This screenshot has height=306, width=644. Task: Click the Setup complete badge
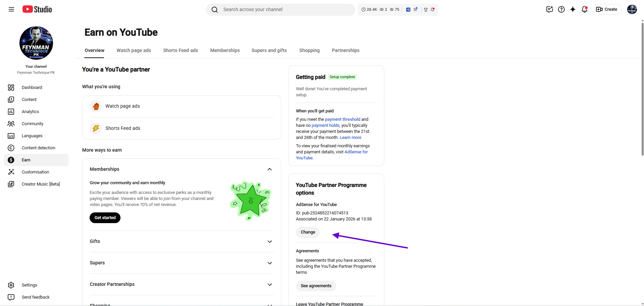[342, 77]
